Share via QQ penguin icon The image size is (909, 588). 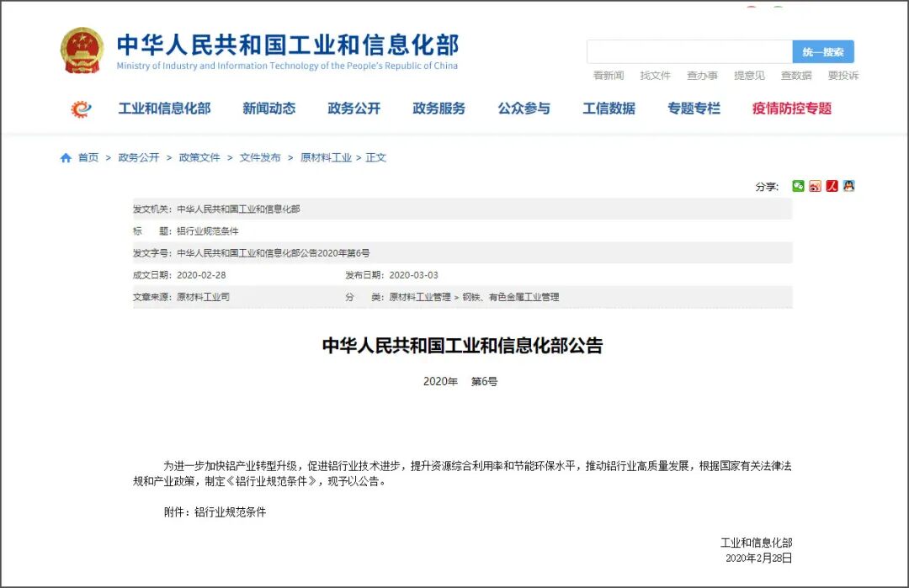click(x=848, y=186)
